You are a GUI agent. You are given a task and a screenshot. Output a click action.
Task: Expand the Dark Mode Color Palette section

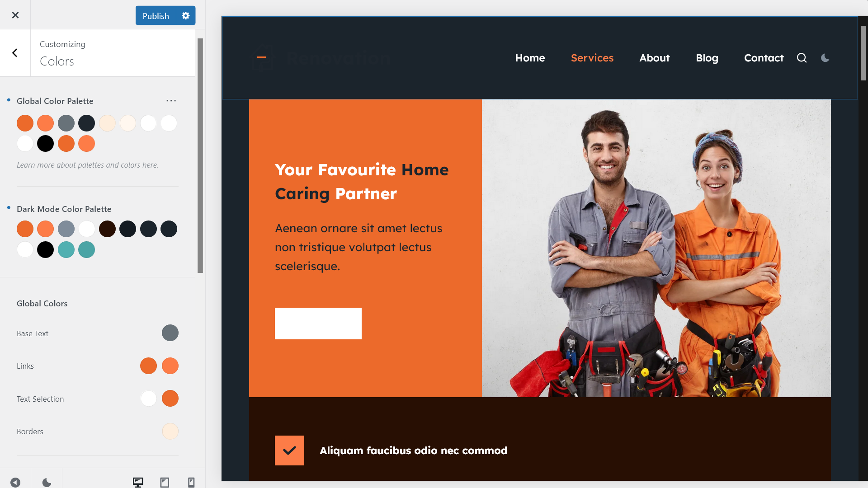(x=64, y=209)
